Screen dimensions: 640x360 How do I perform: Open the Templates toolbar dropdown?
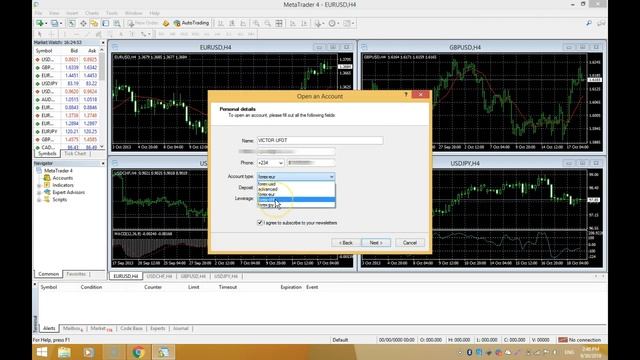click(348, 23)
